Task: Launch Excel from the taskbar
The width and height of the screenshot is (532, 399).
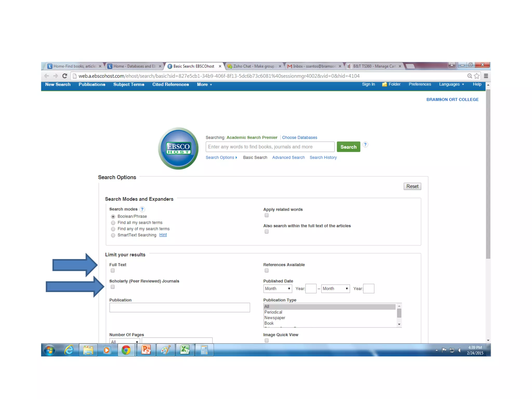Action: tap(185, 350)
